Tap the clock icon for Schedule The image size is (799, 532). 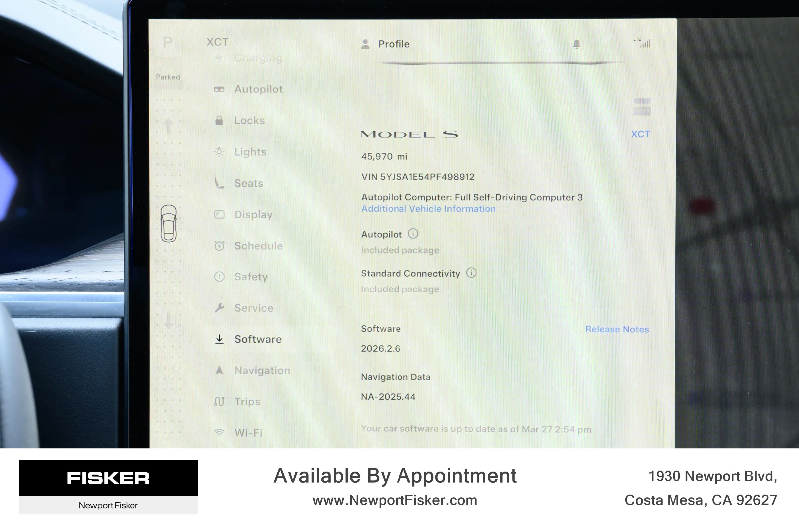[219, 246]
